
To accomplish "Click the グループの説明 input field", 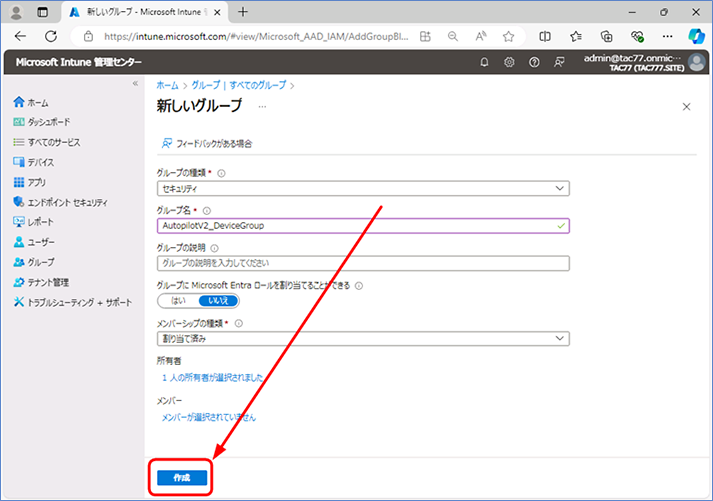I will click(x=363, y=263).
